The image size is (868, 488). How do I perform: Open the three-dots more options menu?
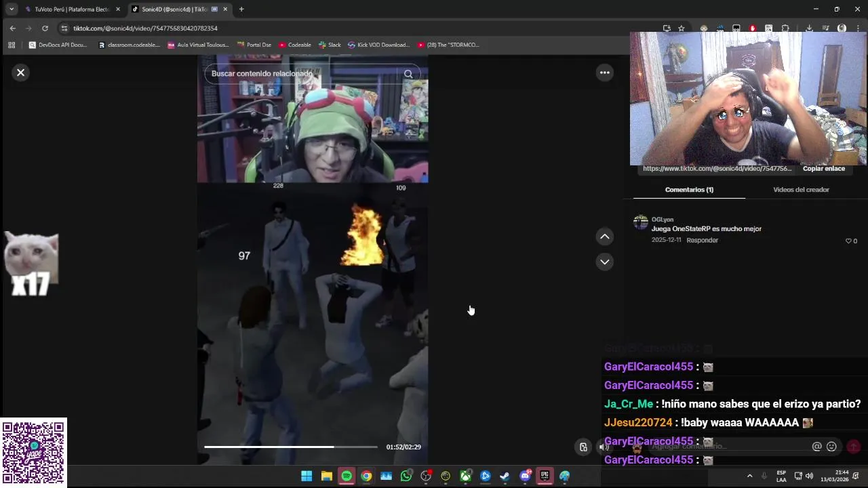coord(604,73)
